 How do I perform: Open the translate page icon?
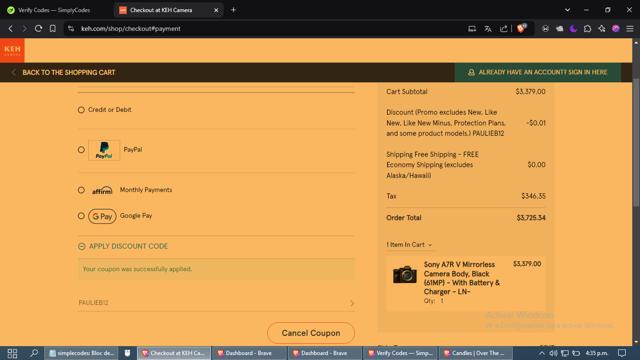[488, 29]
